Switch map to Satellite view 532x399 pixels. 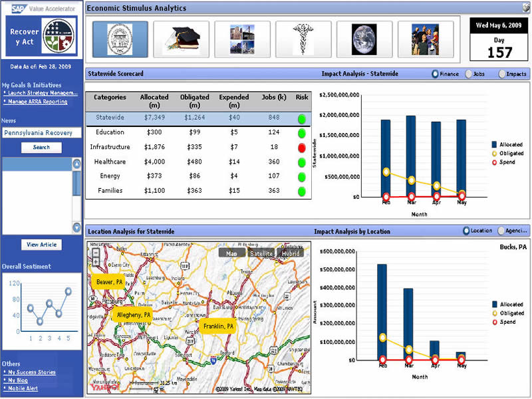tap(262, 253)
